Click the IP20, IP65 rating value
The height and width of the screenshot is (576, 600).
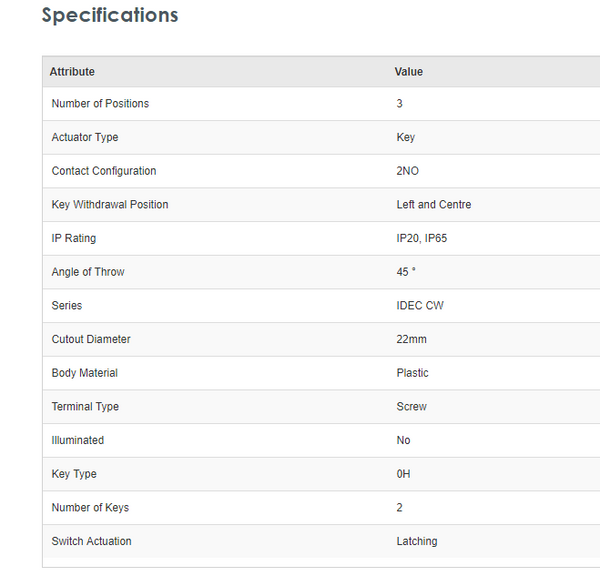pos(420,238)
